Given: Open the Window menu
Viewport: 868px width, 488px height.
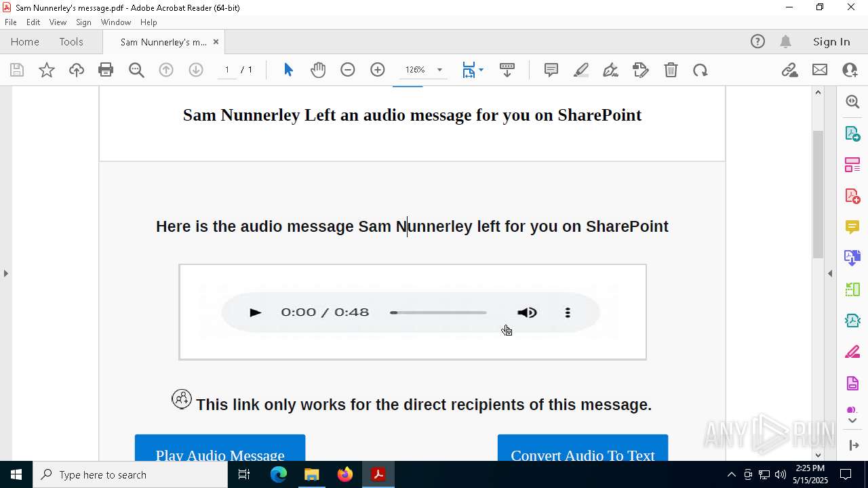Looking at the screenshot, I should 116,22.
